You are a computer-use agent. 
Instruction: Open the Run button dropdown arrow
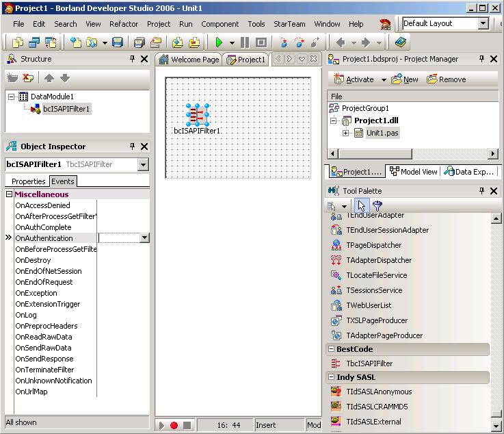coord(232,43)
